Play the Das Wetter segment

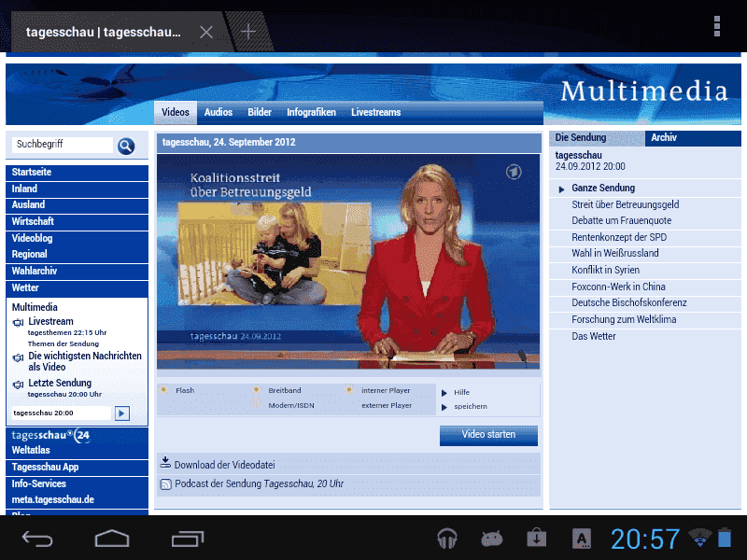click(594, 337)
